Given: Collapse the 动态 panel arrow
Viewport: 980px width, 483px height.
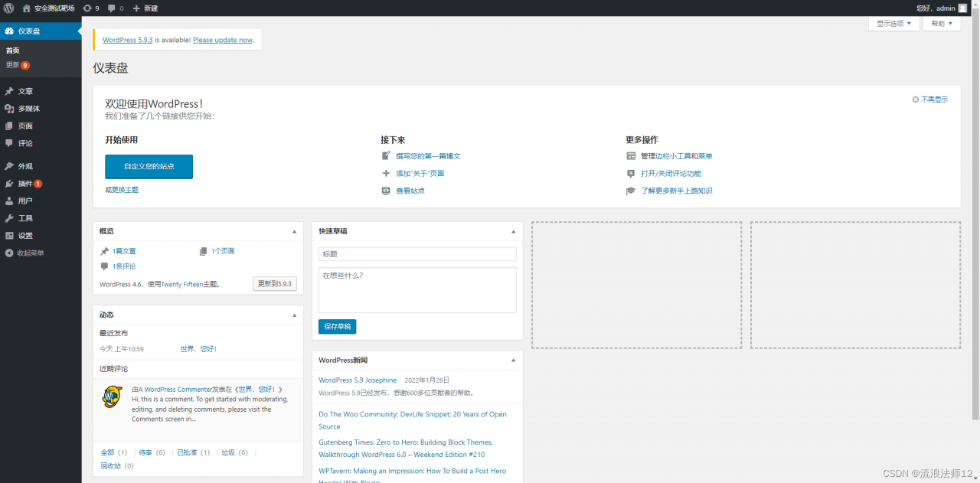Looking at the screenshot, I should (294, 315).
